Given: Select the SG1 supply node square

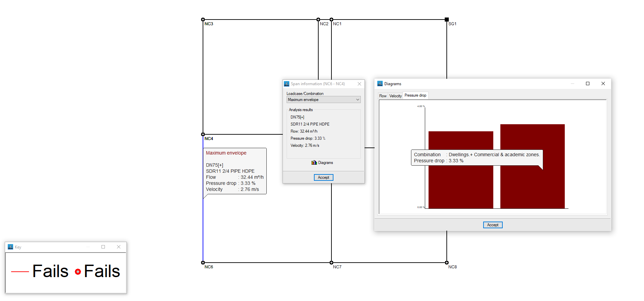Looking at the screenshot, I should point(447,20).
